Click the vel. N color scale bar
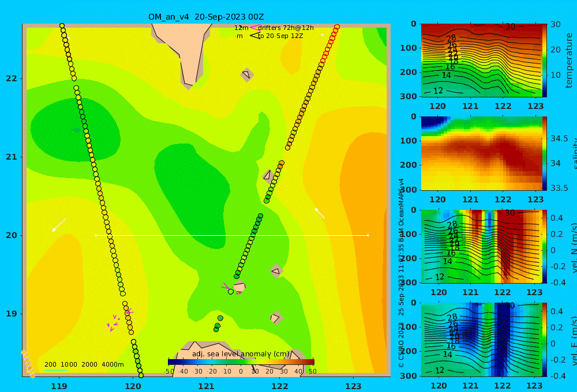This screenshot has height=392, width=577. (545, 246)
